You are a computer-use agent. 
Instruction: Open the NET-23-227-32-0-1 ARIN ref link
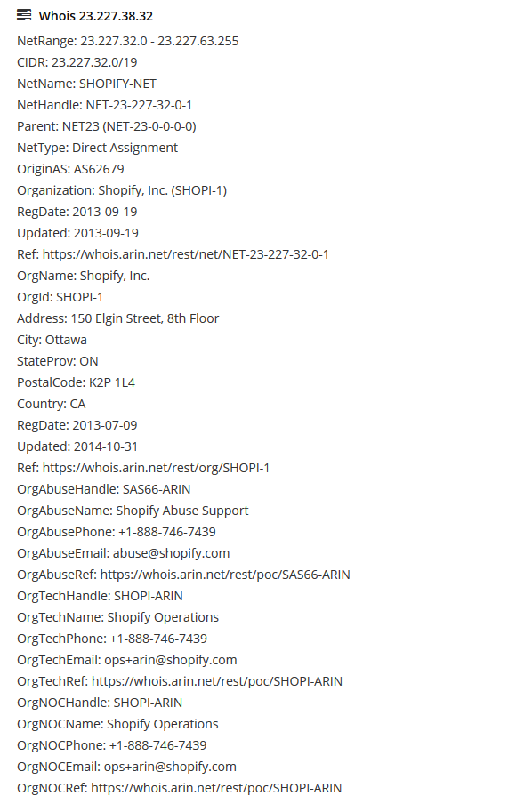[185, 254]
